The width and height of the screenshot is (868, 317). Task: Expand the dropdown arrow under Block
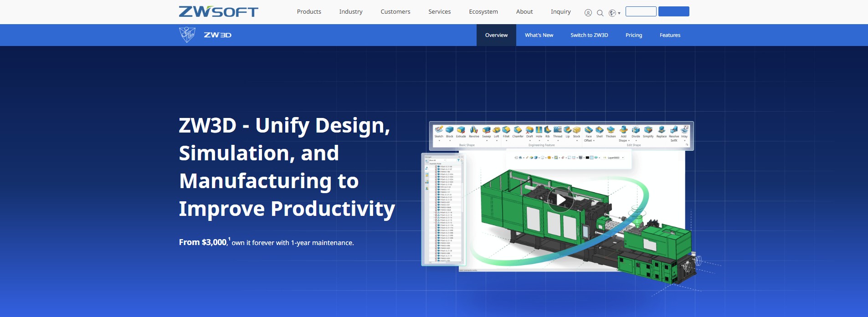450,141
